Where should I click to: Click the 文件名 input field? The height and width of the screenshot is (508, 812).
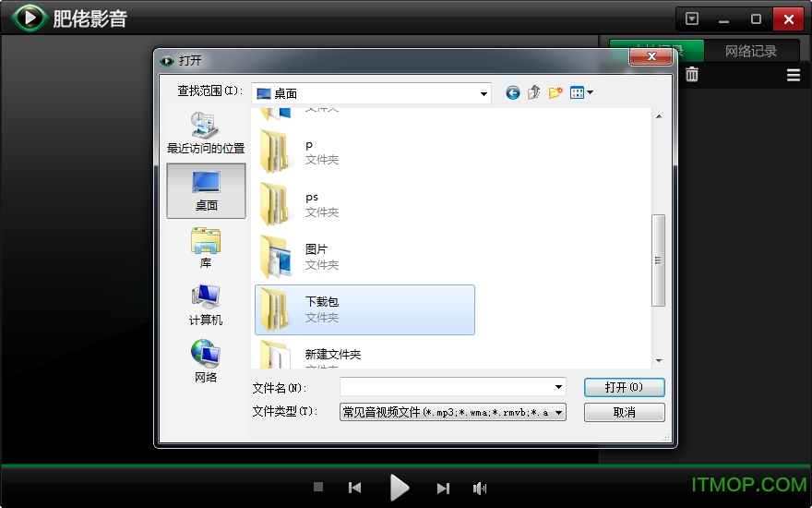coord(447,387)
